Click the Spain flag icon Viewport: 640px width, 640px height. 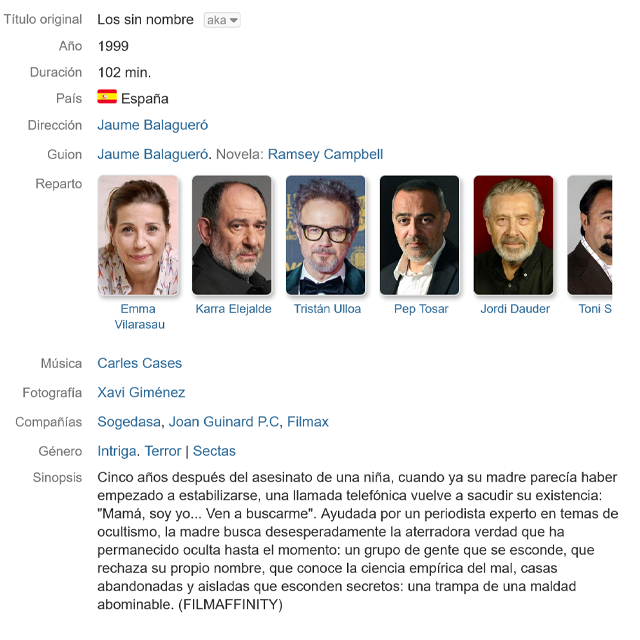[107, 97]
